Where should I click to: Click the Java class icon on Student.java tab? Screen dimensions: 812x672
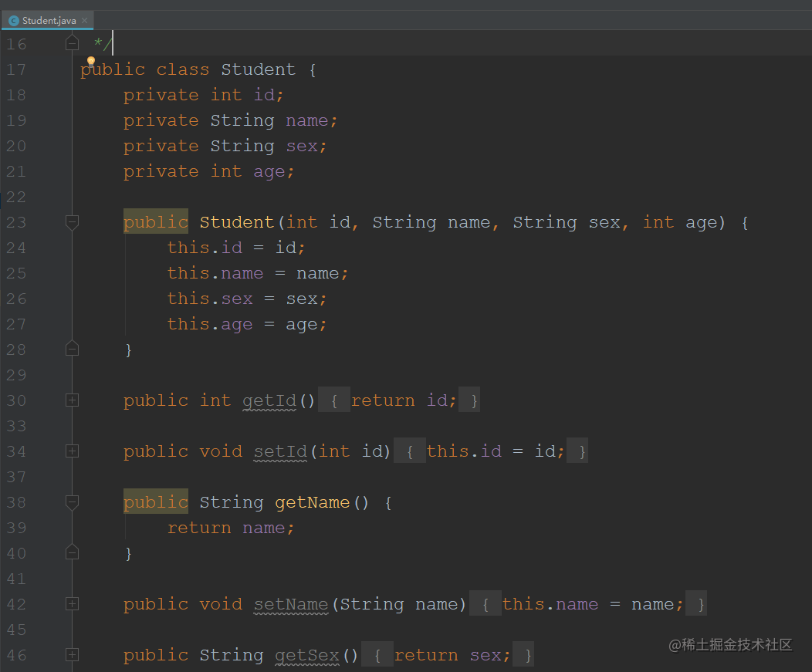click(x=14, y=21)
